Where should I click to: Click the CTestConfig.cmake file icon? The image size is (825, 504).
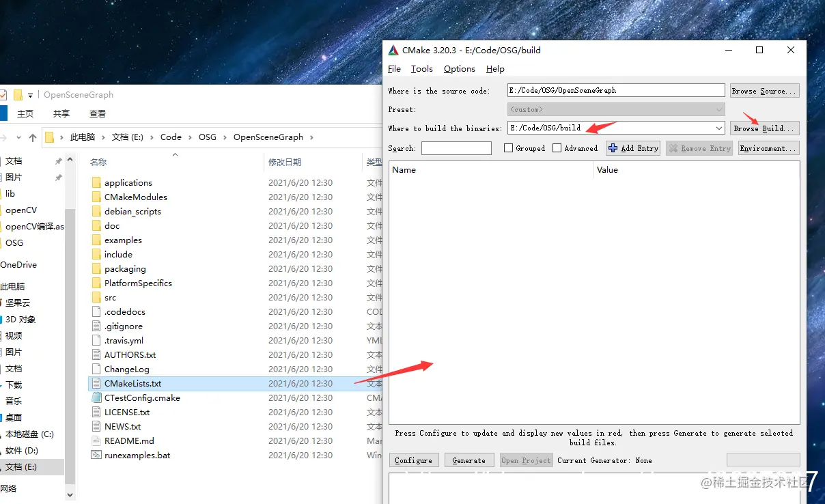(96, 397)
